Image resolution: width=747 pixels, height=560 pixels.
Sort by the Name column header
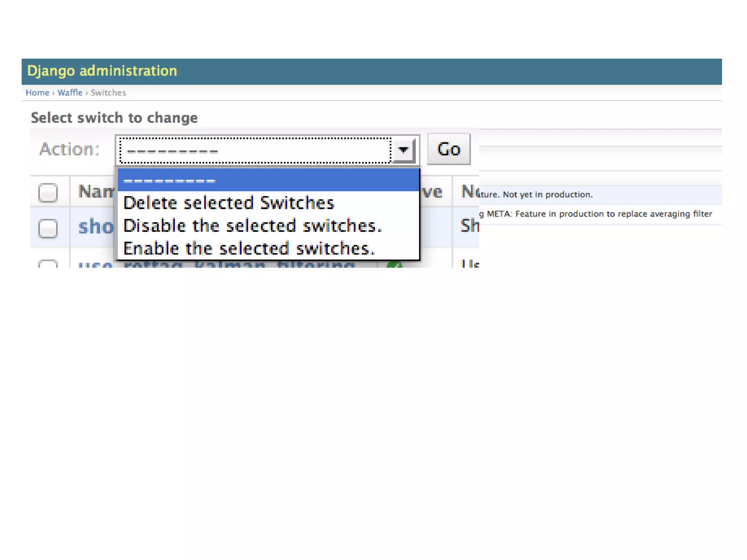(96, 191)
